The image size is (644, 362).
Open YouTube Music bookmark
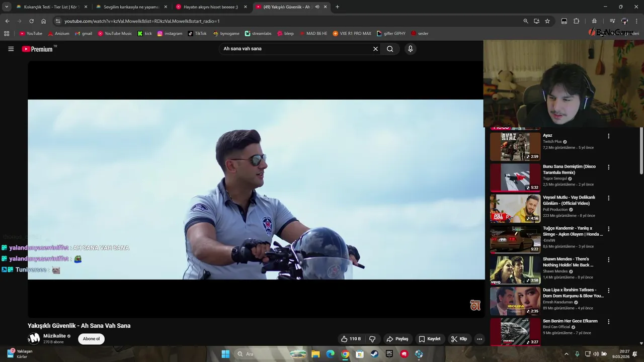pos(115,34)
